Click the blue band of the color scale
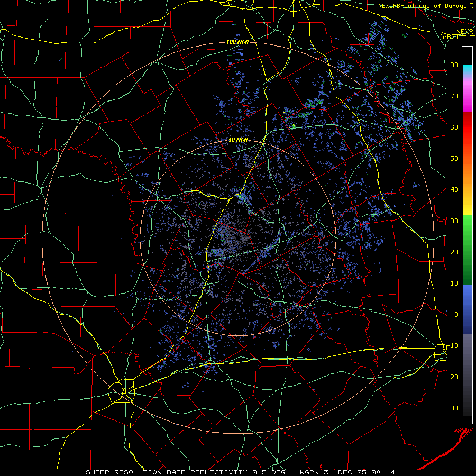This screenshot has width=476, height=476. (x=467, y=309)
